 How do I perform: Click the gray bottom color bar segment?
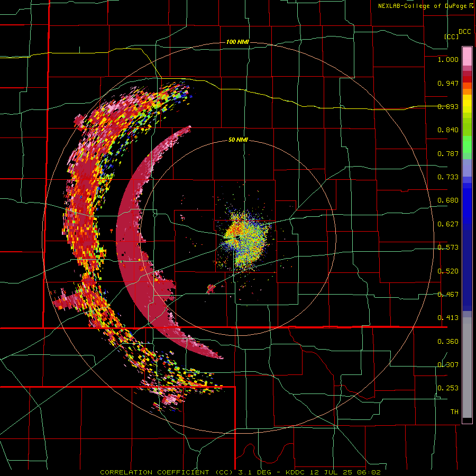point(467,368)
